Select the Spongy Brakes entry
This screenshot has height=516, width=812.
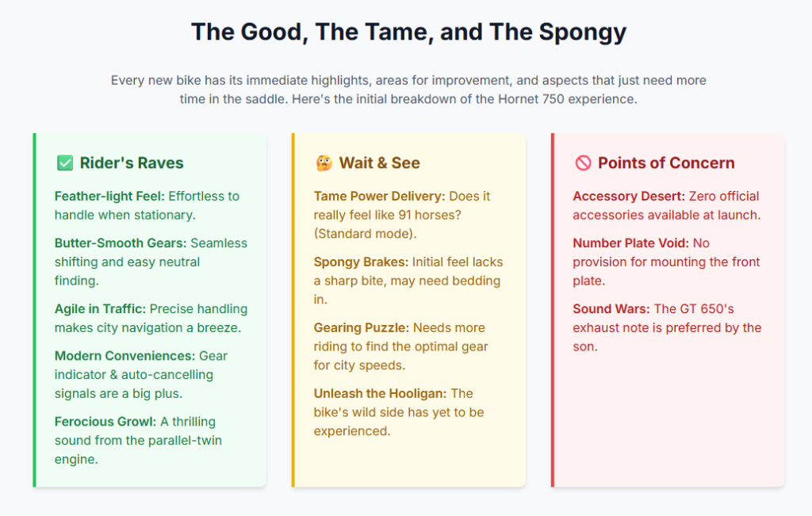click(361, 262)
